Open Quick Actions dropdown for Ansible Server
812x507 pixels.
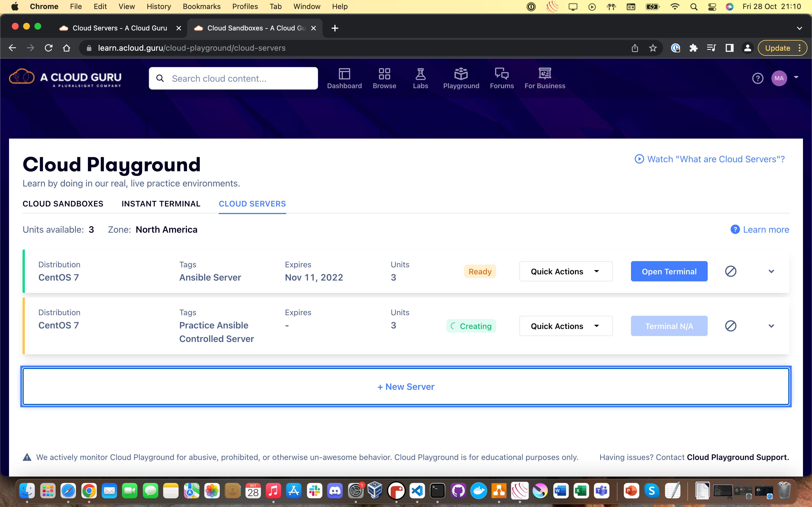(566, 271)
